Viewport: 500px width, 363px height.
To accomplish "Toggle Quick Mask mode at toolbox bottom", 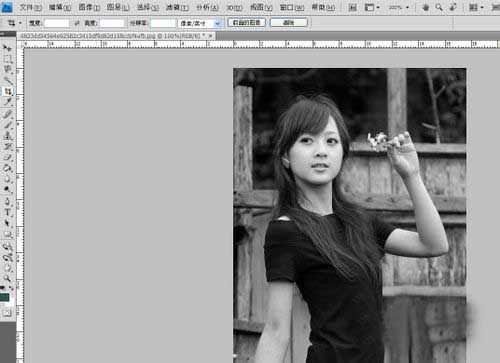I will (7, 313).
